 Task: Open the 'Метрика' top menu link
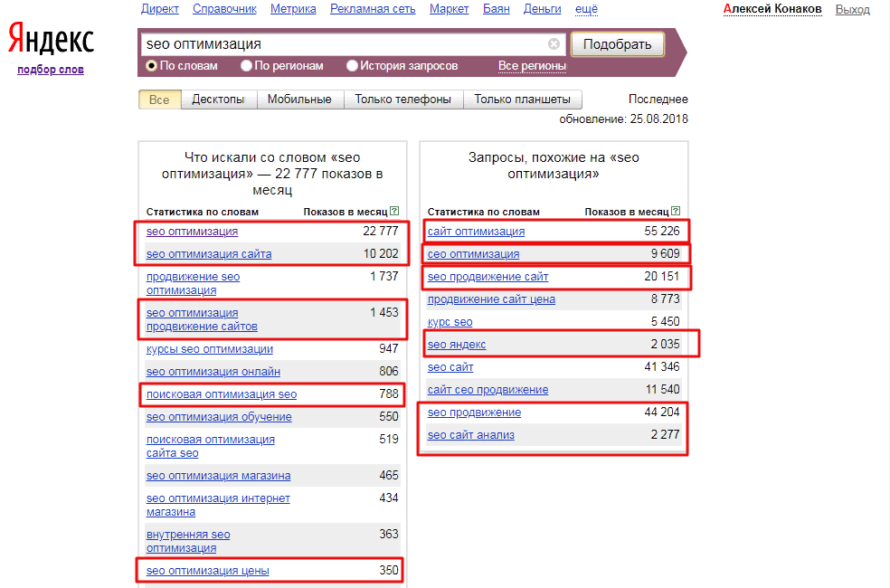point(293,9)
